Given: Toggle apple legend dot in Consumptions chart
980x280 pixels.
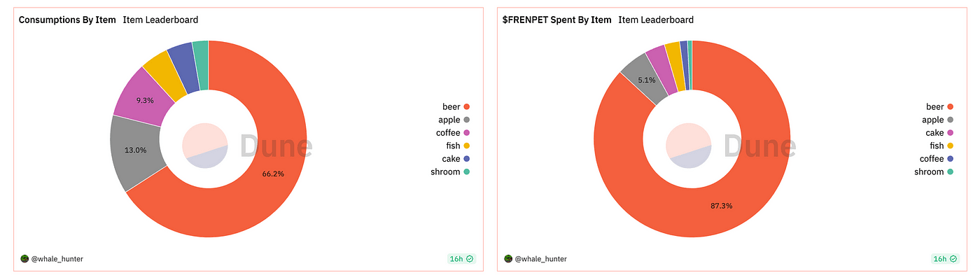Looking at the screenshot, I should coord(467,120).
